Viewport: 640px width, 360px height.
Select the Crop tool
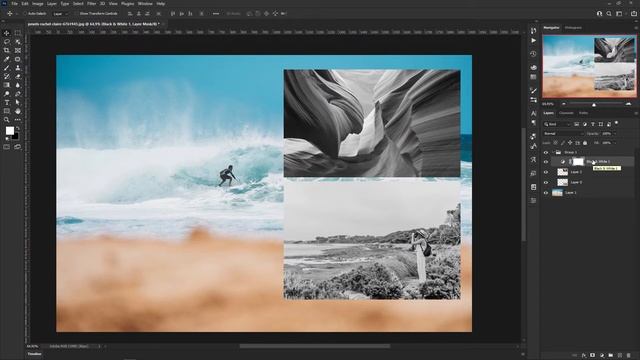[7, 51]
